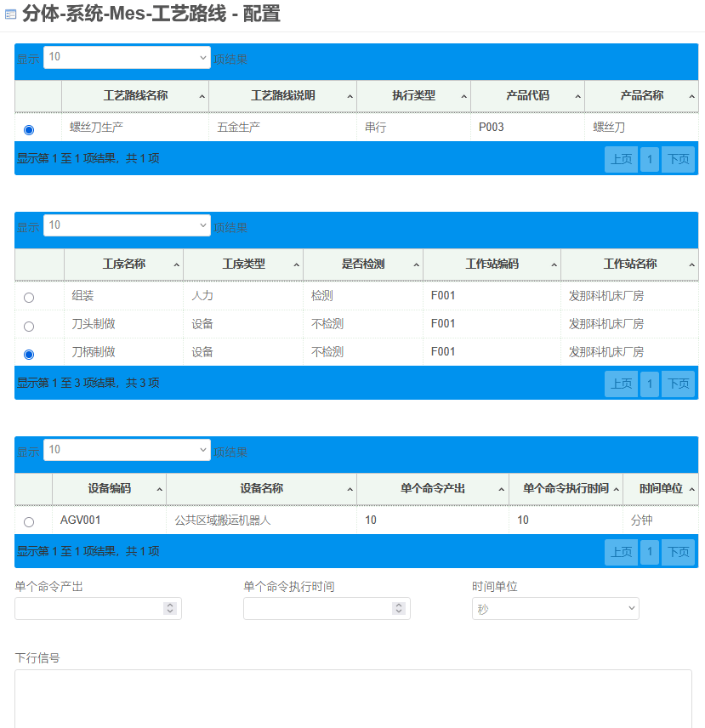
Task: Click the 串行 execution type cell
Action: point(413,128)
